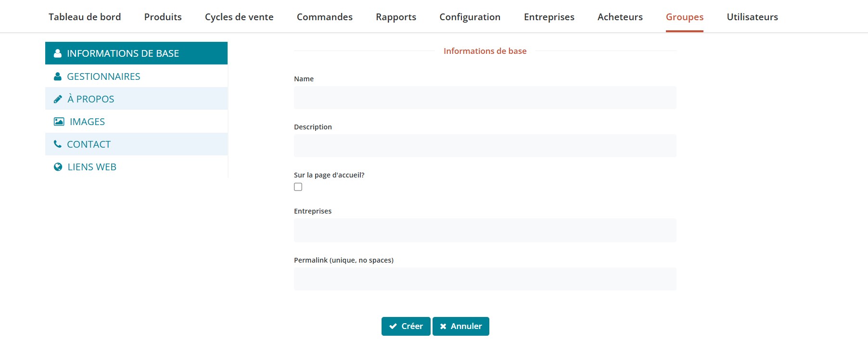Go to the Commandes section
Image resolution: width=868 pixels, height=354 pixels.
324,17
